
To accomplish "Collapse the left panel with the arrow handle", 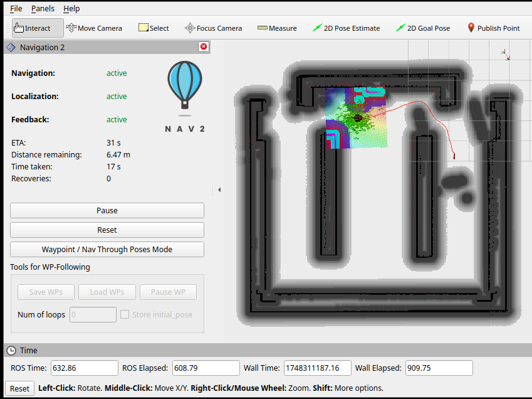I will click(219, 189).
